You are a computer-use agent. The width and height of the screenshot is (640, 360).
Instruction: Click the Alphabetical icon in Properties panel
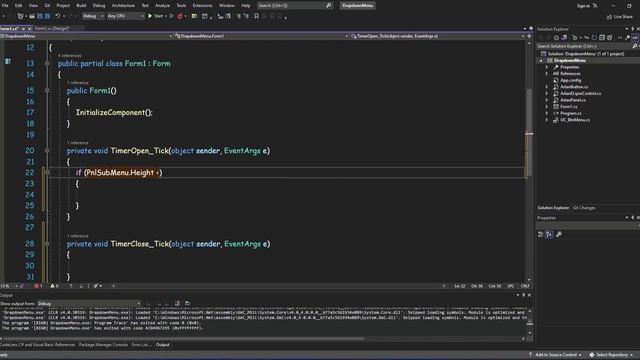coord(549,234)
